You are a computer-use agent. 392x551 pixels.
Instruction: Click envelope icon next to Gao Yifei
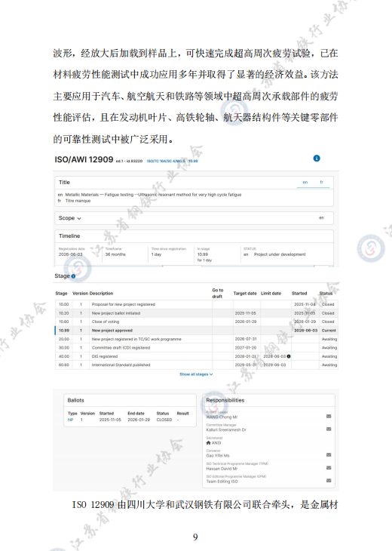click(329, 454)
